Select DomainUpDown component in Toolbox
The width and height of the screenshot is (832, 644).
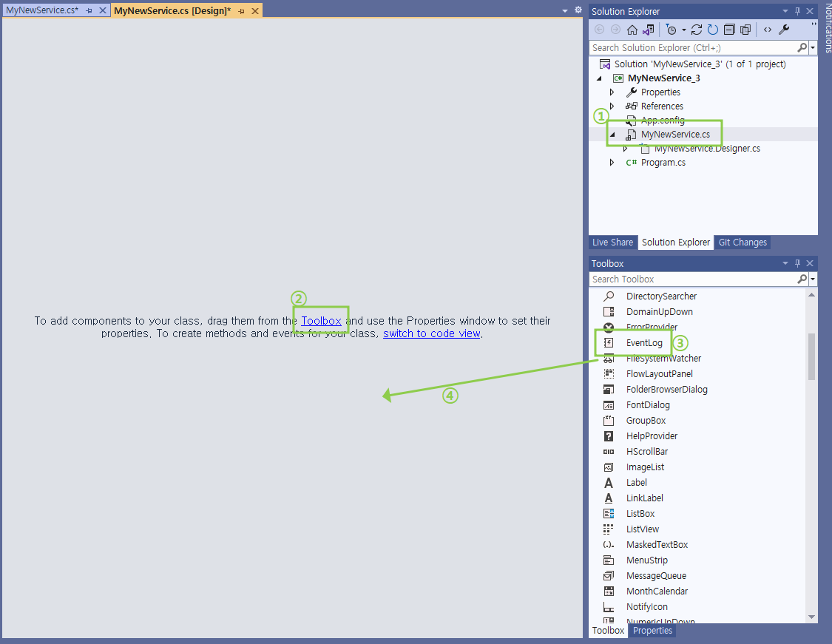pyautogui.click(x=659, y=312)
